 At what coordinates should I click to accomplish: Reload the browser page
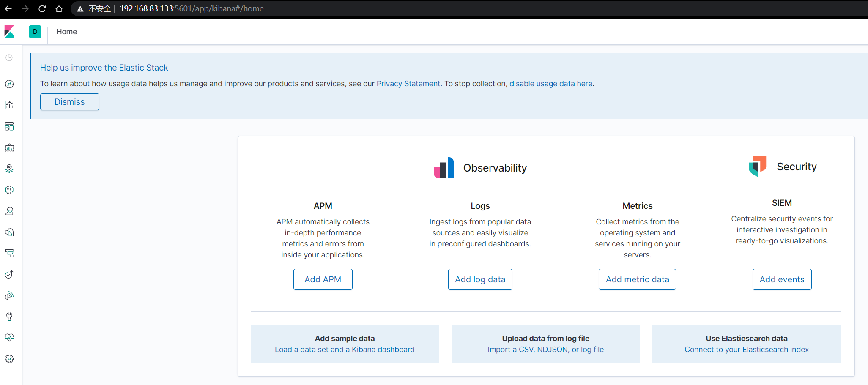42,8
